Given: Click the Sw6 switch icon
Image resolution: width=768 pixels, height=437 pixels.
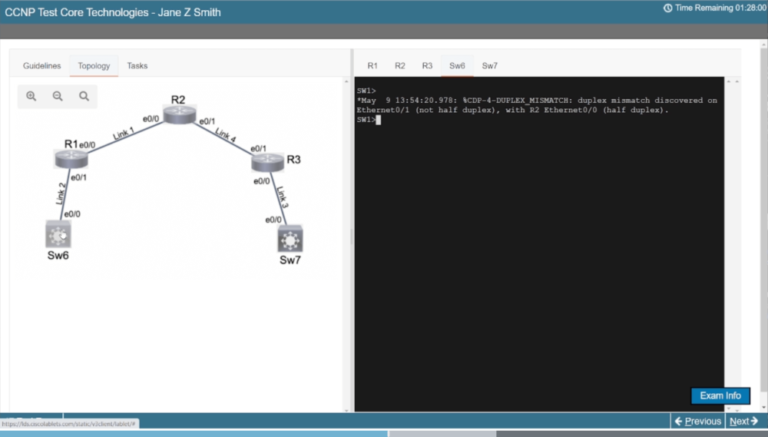Looking at the screenshot, I should tap(58, 235).
